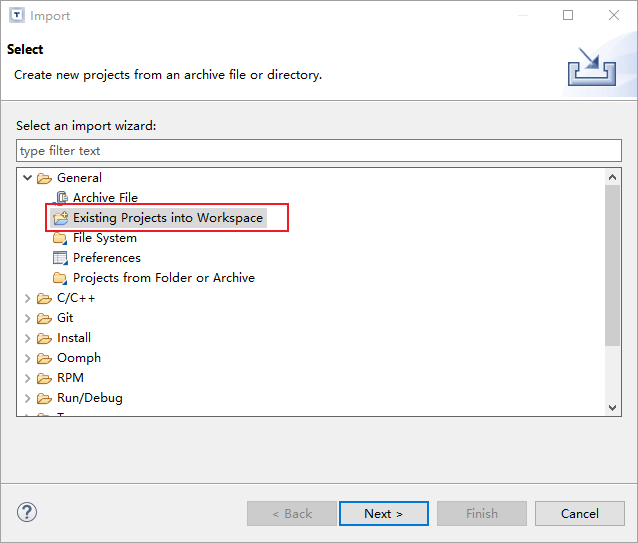Click the Preferences icon in tree
This screenshot has width=638, height=543.
[x=60, y=258]
